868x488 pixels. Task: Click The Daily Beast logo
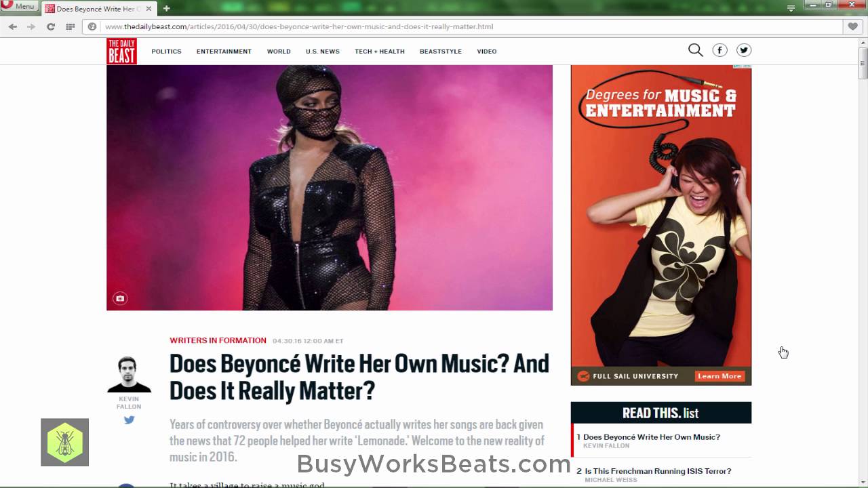click(122, 51)
